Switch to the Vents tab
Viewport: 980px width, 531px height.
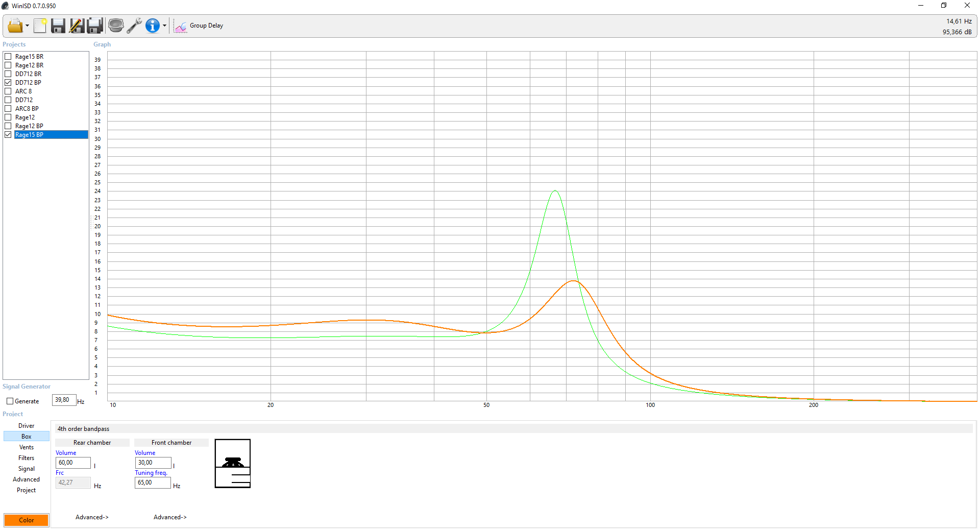click(27, 447)
